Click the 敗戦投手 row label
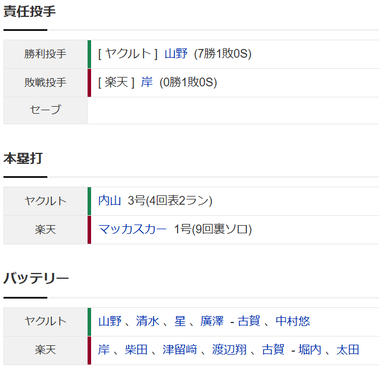Image resolution: width=379 pixels, height=368 pixels. tap(45, 82)
